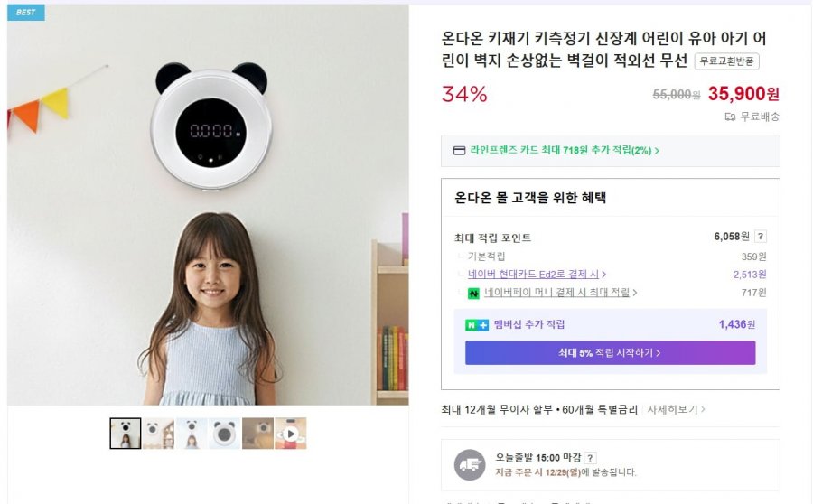The width and height of the screenshot is (813, 504).
Task: Open the help icon next to 오늘출발 15:00 마감
Action: [590, 458]
